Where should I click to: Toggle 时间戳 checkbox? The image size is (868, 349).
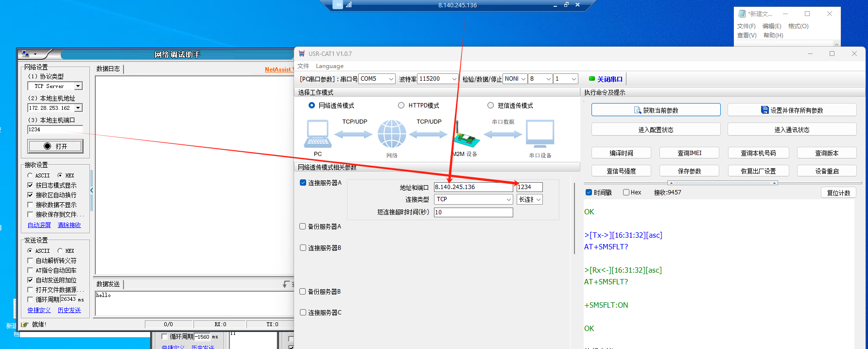[x=589, y=192]
